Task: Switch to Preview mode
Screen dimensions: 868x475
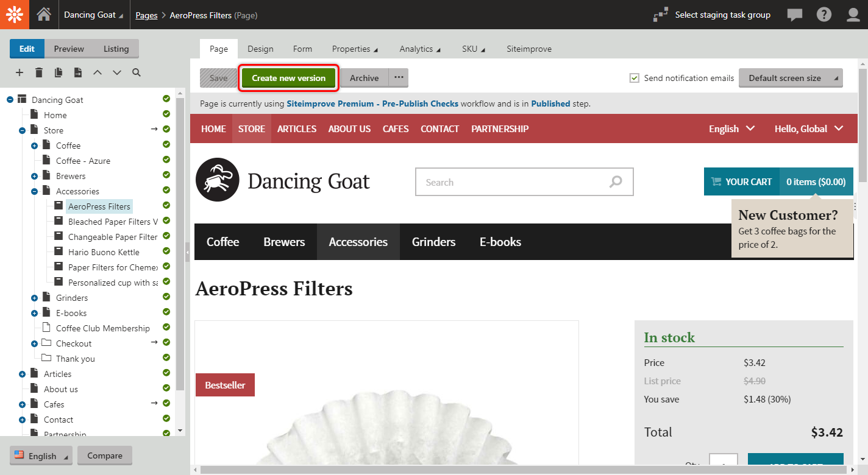Action: click(x=69, y=49)
